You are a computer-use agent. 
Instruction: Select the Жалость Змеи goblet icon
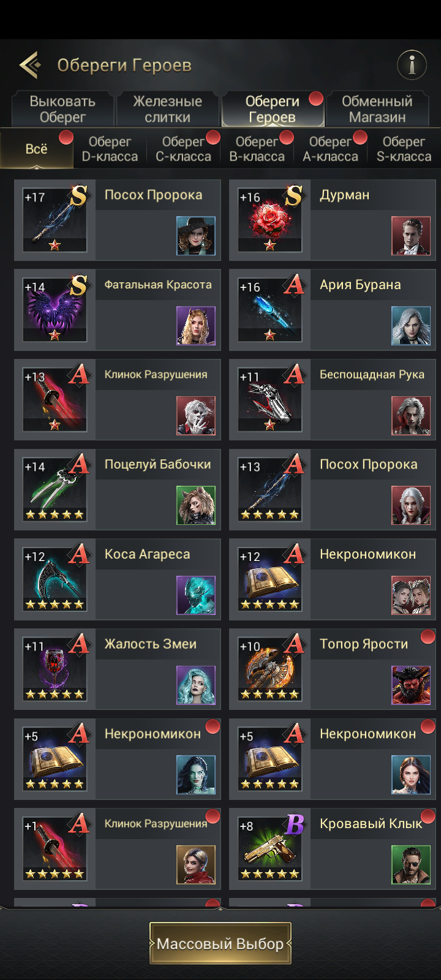click(55, 669)
